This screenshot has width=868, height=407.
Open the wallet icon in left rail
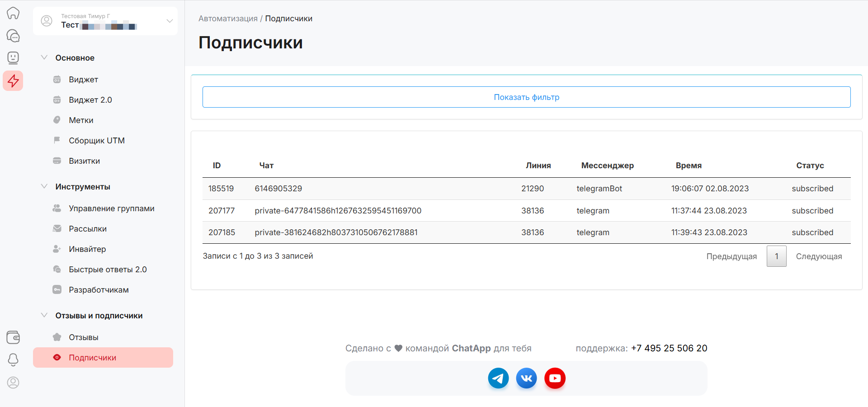tap(13, 337)
